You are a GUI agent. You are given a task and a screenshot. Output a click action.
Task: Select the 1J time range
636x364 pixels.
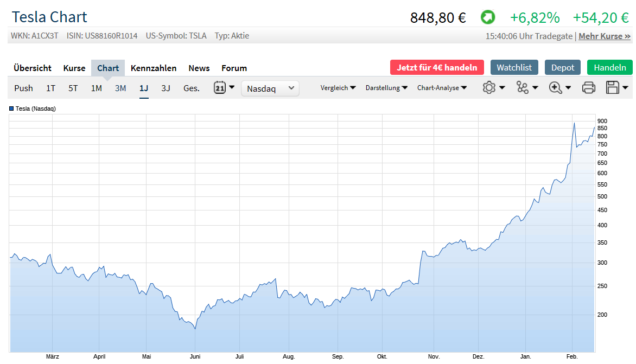(x=144, y=88)
